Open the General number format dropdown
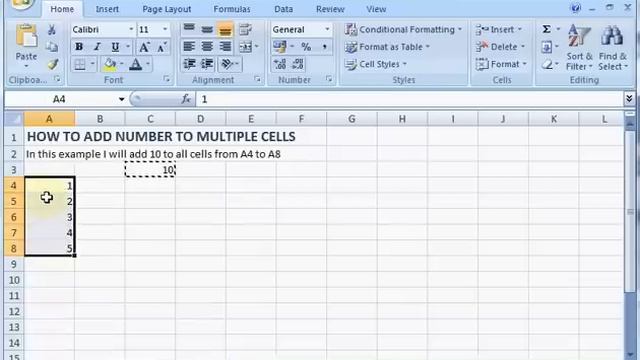Viewport: 640px width, 360px height. (327, 29)
